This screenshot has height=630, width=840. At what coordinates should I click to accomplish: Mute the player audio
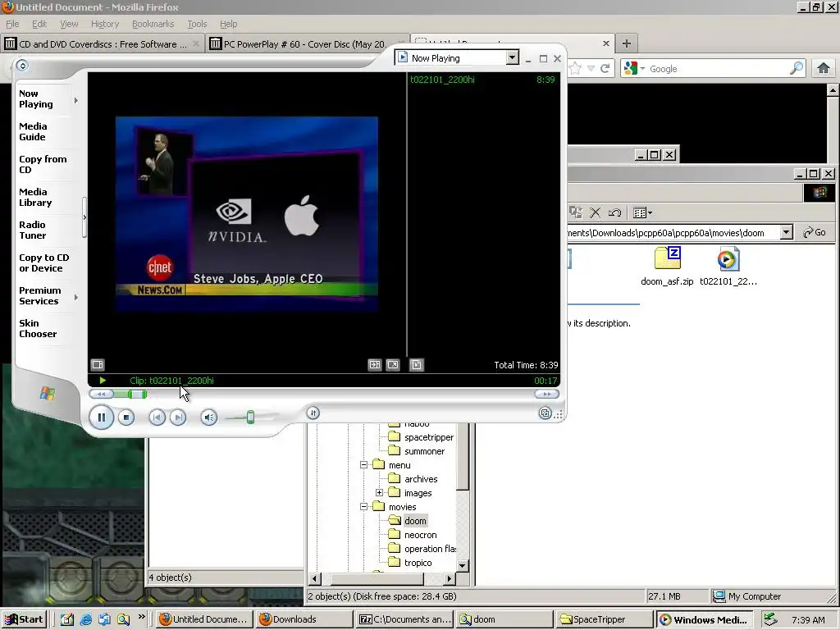(209, 418)
